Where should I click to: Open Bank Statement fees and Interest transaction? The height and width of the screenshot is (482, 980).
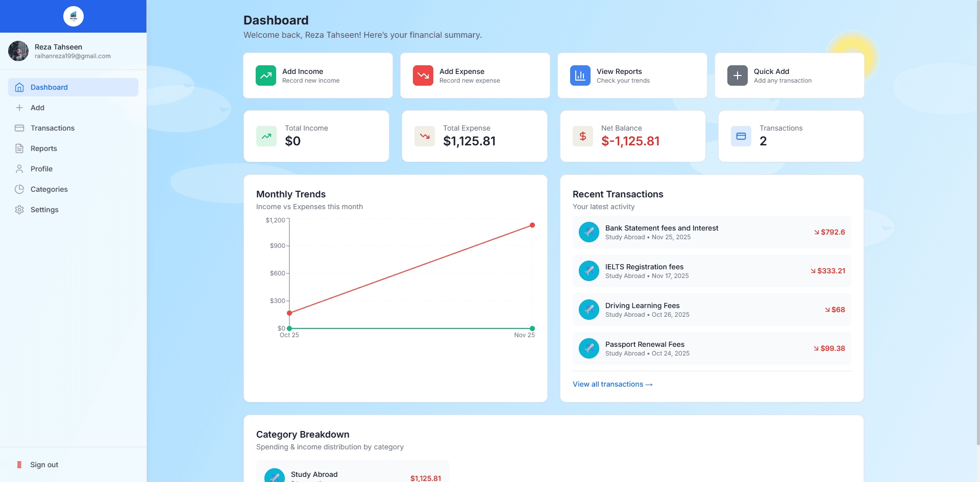tap(712, 232)
